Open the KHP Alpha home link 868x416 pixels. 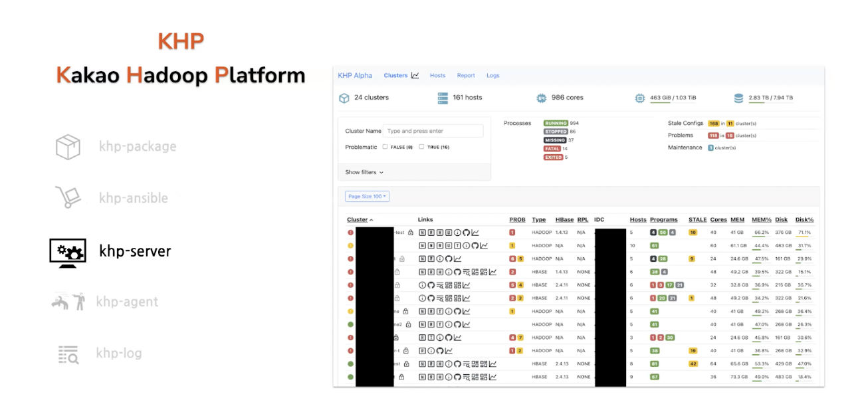coord(355,75)
